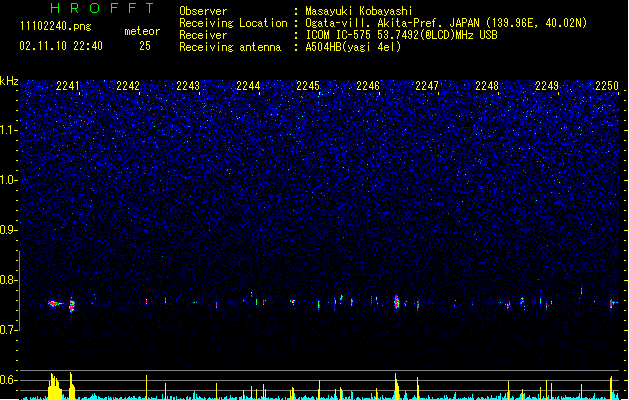Screen dimensions: 629x400
Task: Select the filename 11102240.png
Action: point(55,27)
